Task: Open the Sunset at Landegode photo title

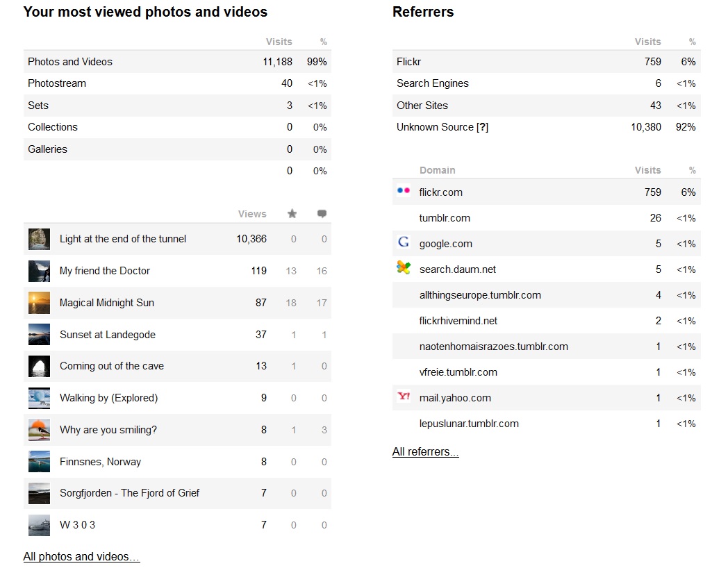Action: pos(107,335)
